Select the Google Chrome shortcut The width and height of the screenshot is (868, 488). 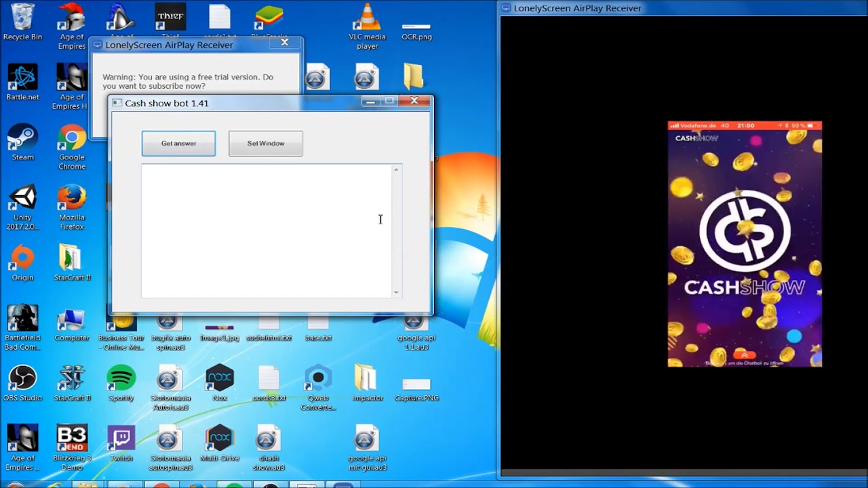[x=71, y=148]
